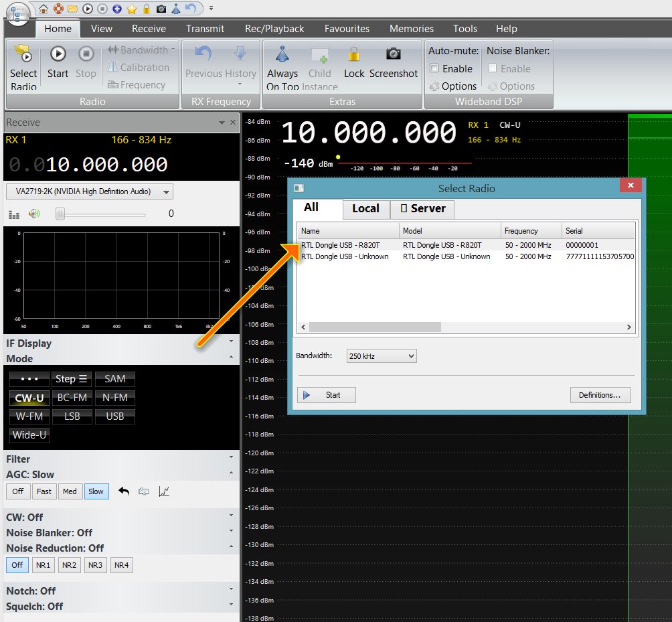Turn AGC Off in the AGC row
672x622 pixels.
coord(18,491)
